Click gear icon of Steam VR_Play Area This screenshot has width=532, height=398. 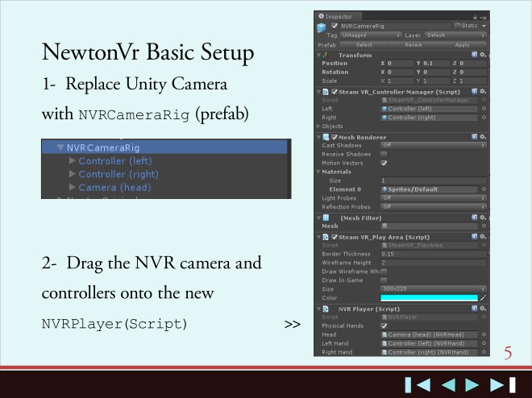[484, 236]
